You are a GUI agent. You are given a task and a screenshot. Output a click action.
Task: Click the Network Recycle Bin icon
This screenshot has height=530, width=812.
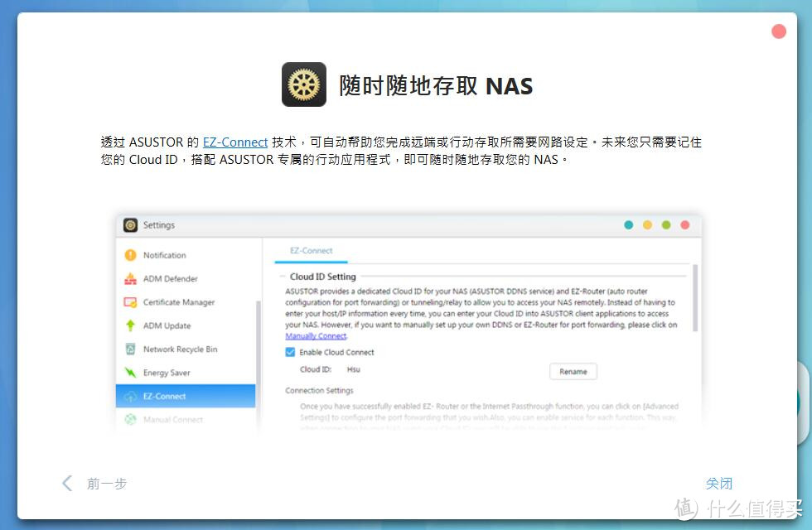pyautogui.click(x=131, y=349)
